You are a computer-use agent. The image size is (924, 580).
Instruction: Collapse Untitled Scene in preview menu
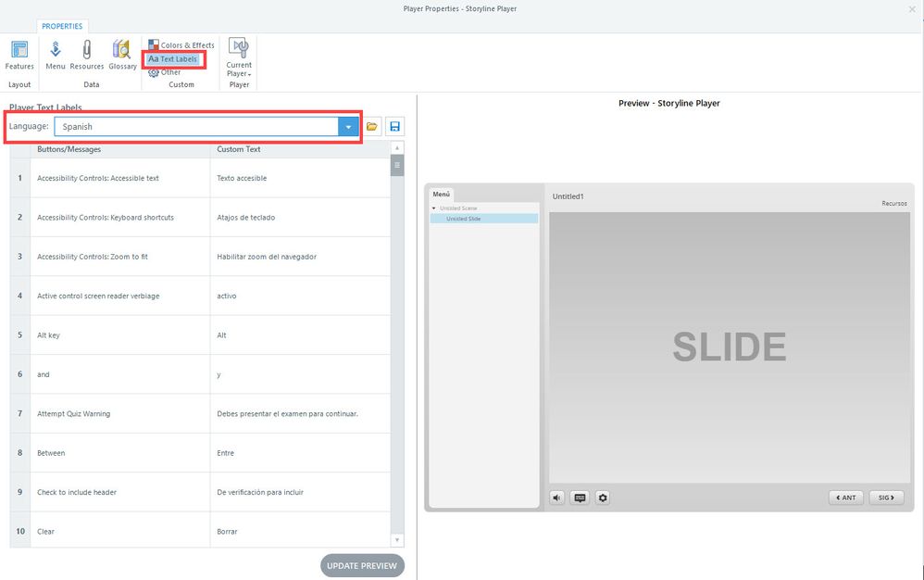click(x=434, y=208)
